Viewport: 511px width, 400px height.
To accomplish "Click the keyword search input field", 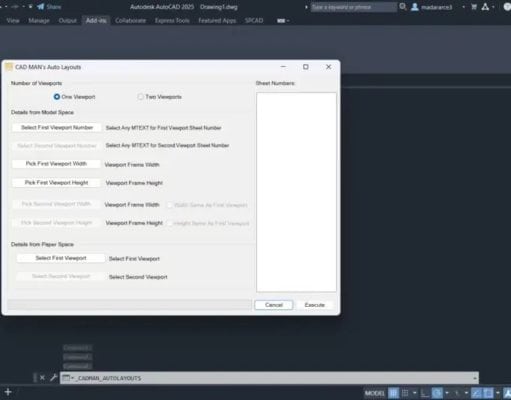I will tap(354, 7).
